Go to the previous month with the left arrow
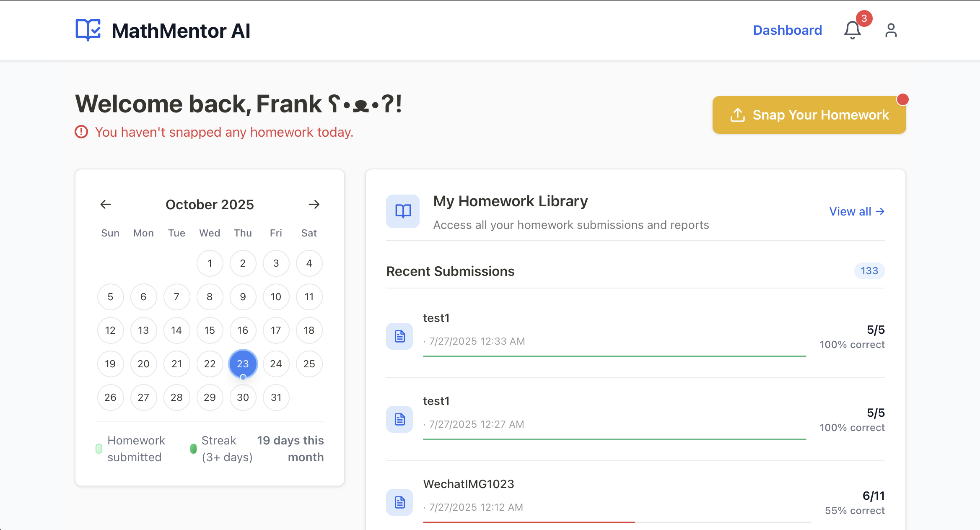The height and width of the screenshot is (530, 980). [x=106, y=204]
